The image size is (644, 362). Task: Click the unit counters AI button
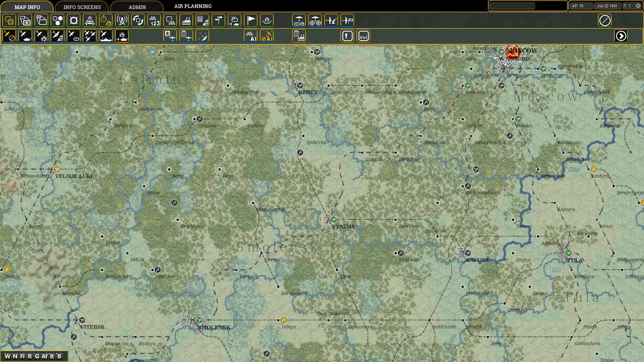click(x=251, y=36)
